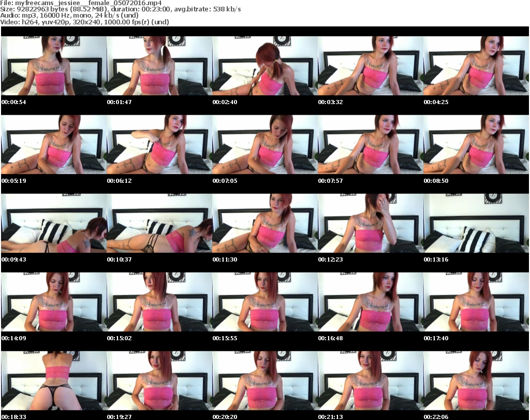Screen dimensions: 530x420
Task: Click the timestamp label 00:19:27
Action: click(x=120, y=417)
